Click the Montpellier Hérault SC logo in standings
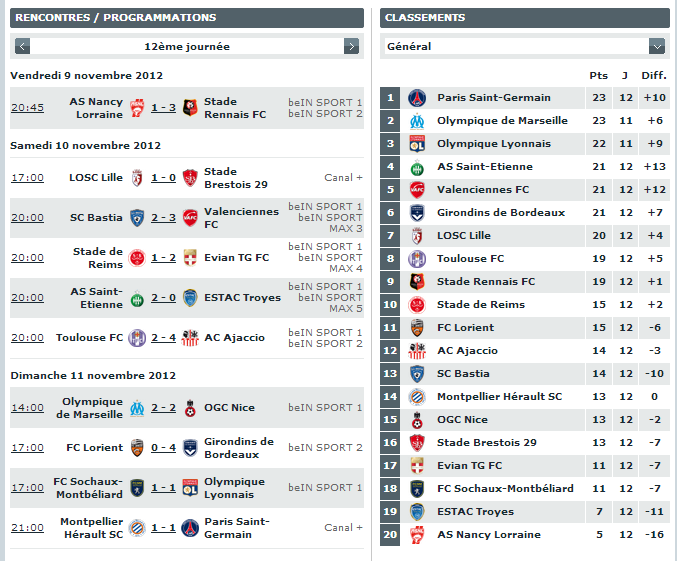 pyautogui.click(x=417, y=397)
